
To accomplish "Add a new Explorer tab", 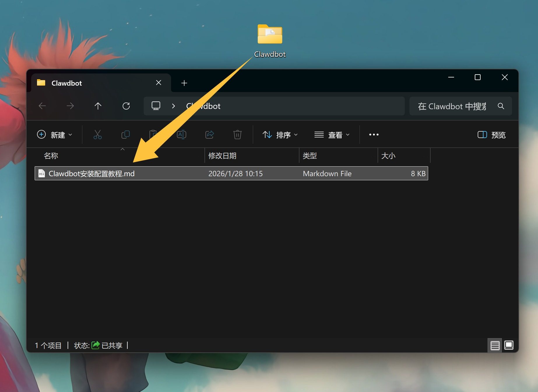I will pyautogui.click(x=184, y=83).
